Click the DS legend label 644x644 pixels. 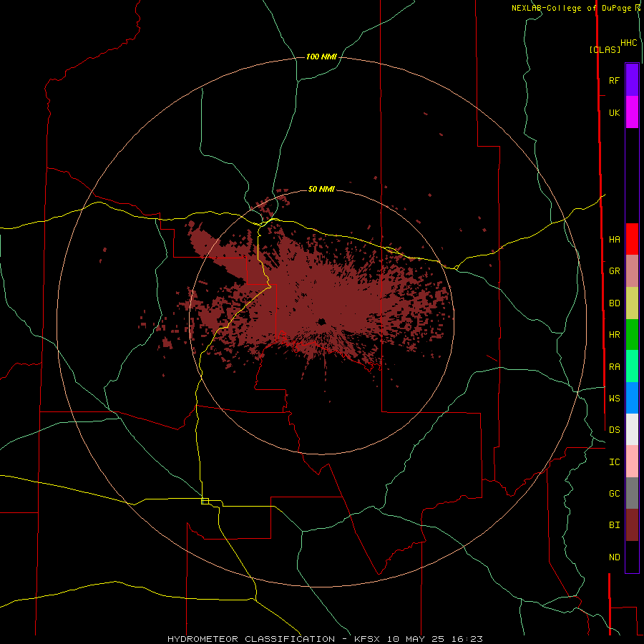(614, 429)
